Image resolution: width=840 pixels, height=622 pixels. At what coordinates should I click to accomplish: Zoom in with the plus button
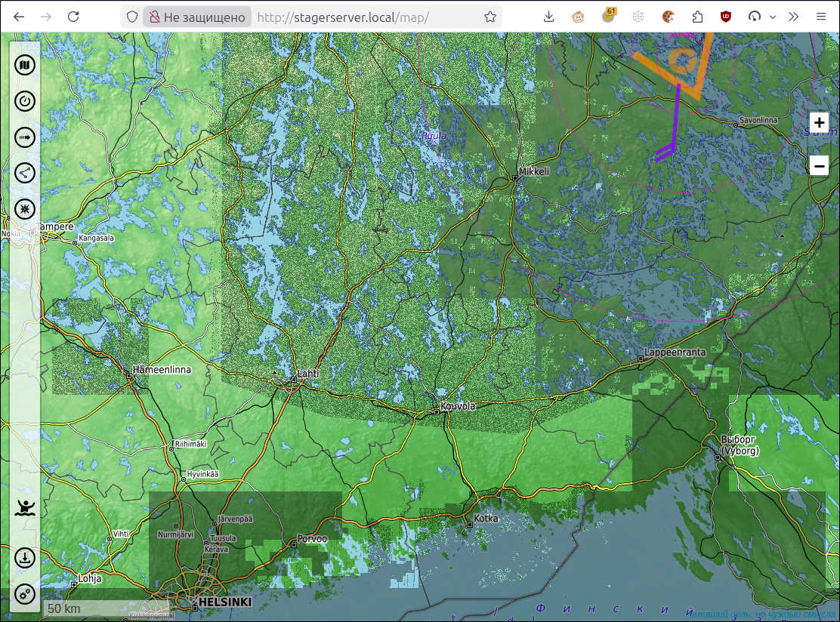(819, 122)
